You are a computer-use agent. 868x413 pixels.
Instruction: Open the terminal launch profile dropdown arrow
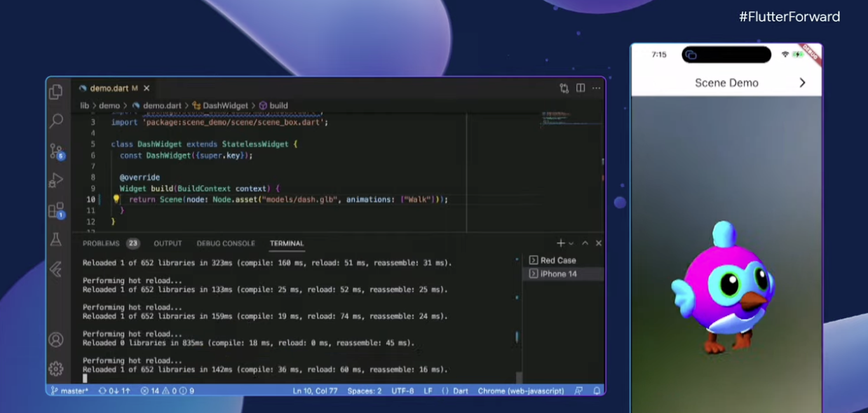coord(571,243)
